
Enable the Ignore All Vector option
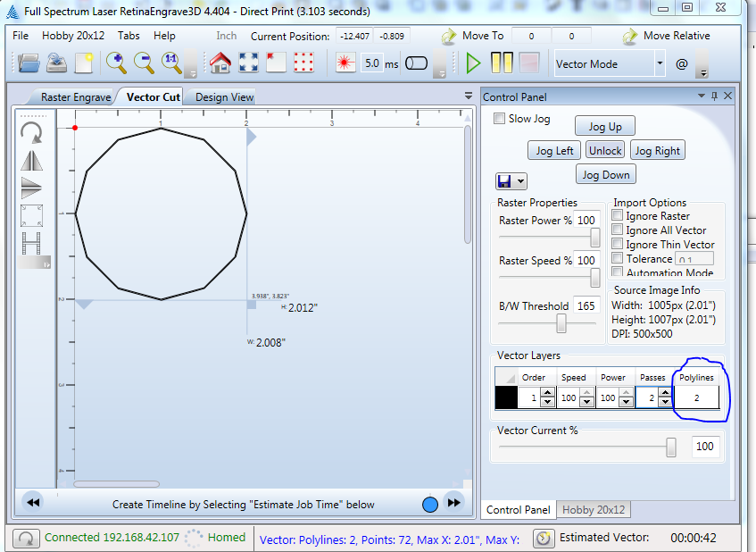click(x=617, y=230)
